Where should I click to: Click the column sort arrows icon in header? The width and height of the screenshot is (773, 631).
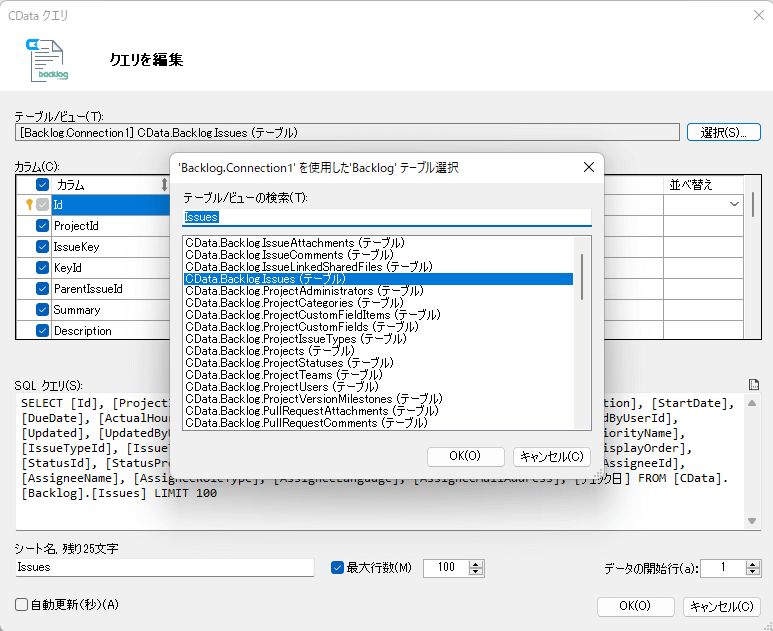(164, 185)
